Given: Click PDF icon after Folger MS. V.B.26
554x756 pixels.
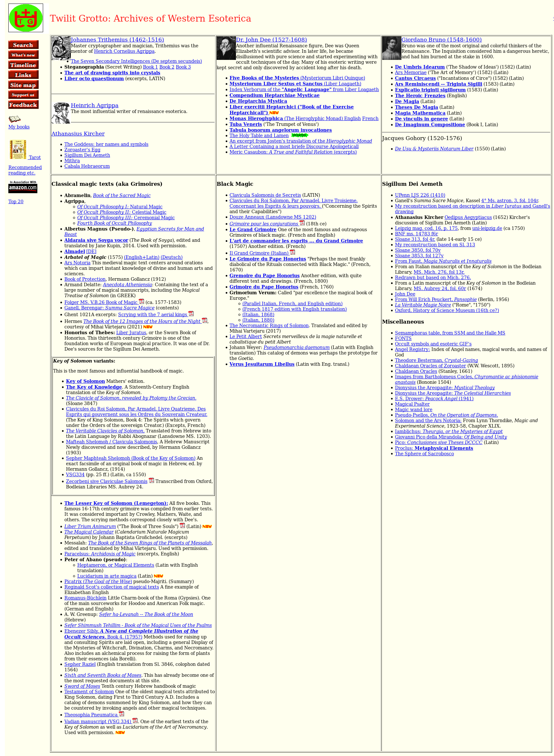Looking at the screenshot, I should 142,301.
